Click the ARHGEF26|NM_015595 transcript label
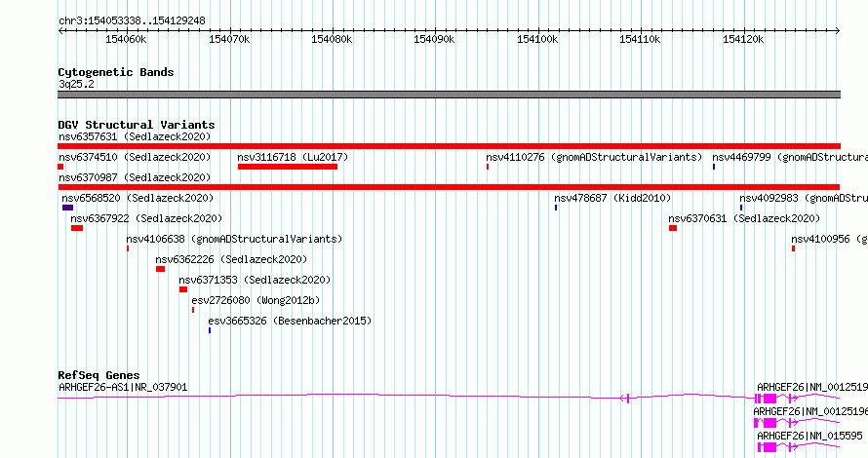Viewport: 868px width, 458px height. tap(809, 436)
